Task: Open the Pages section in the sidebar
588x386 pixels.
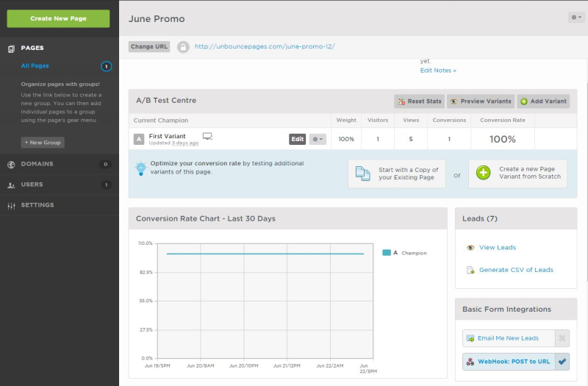Action: click(x=32, y=48)
